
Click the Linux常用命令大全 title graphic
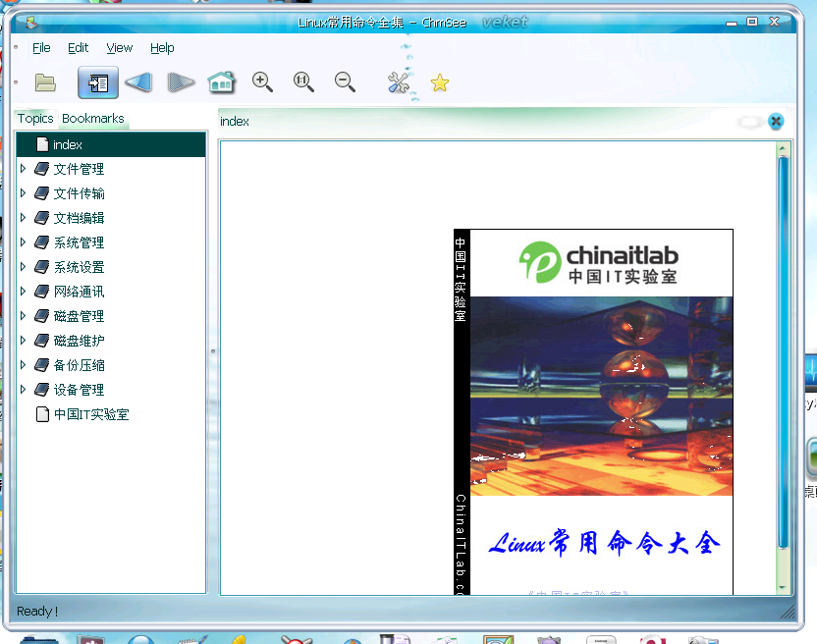tap(604, 543)
